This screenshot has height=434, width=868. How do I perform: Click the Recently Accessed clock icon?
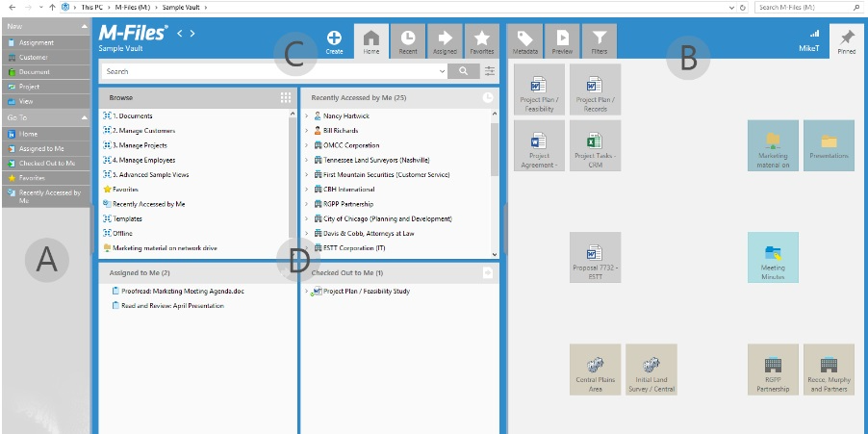[x=488, y=97]
